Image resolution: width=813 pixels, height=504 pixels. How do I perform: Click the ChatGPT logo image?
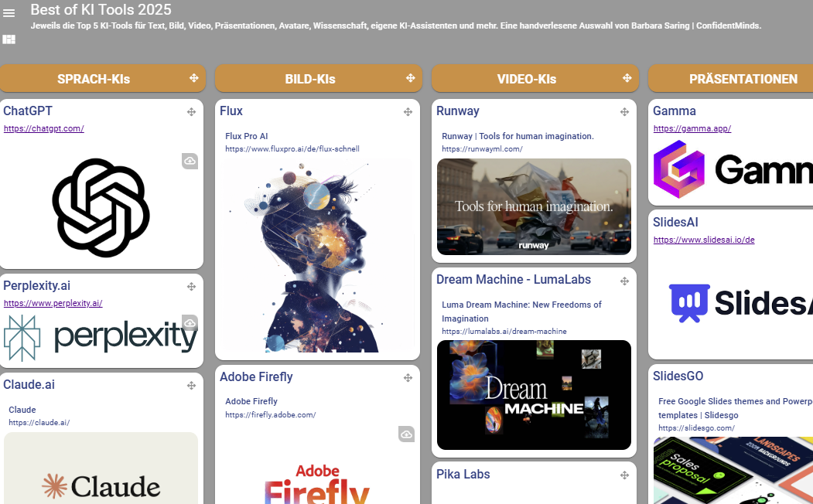pos(101,208)
